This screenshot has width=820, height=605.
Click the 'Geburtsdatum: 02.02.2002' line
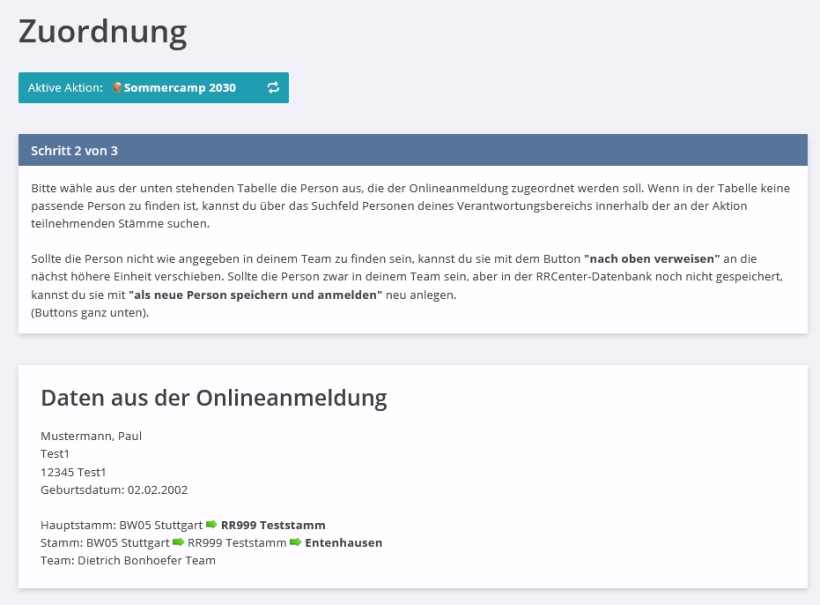(114, 490)
